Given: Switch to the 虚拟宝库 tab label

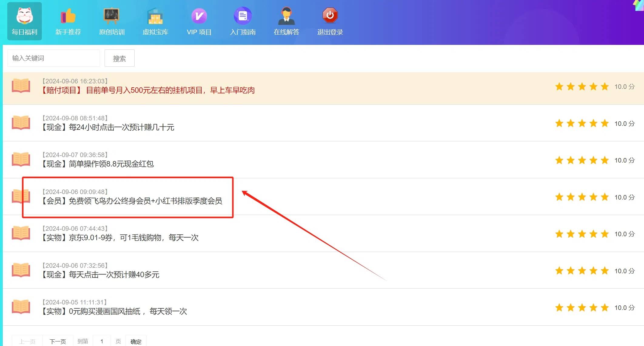Looking at the screenshot, I should point(155,32).
